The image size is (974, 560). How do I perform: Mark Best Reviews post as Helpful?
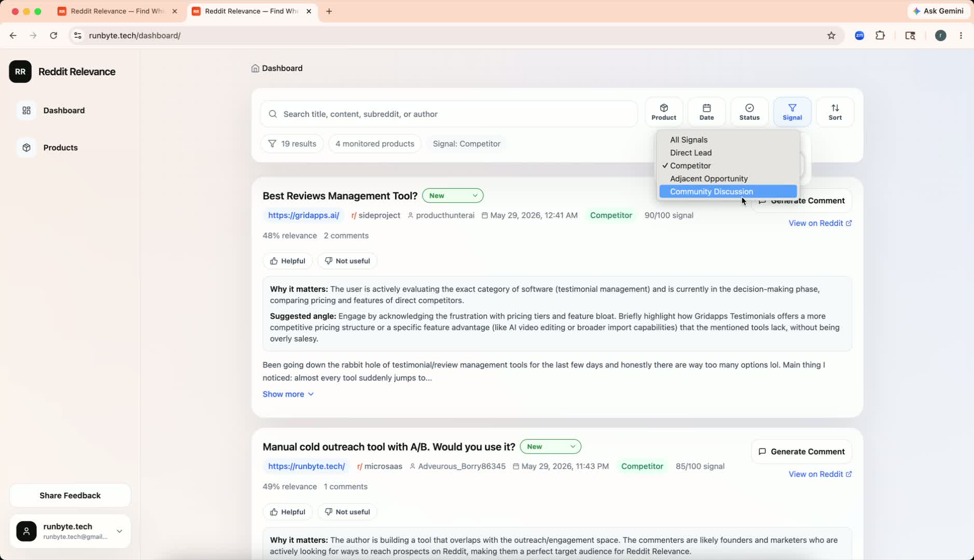pos(287,261)
